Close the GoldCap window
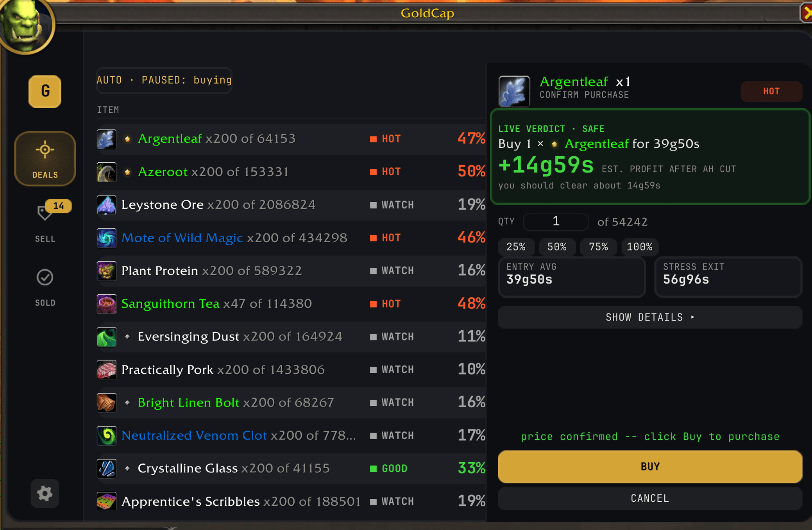 point(807,13)
